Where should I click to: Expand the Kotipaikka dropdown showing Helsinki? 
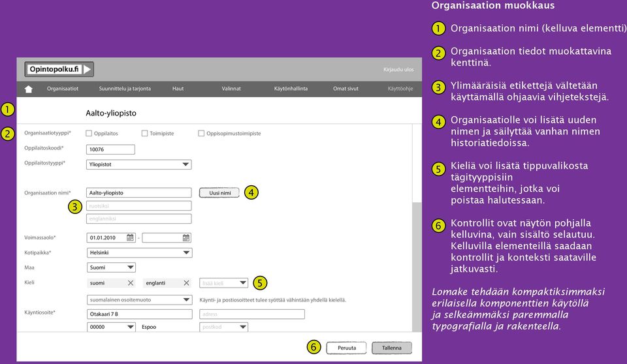click(139, 252)
